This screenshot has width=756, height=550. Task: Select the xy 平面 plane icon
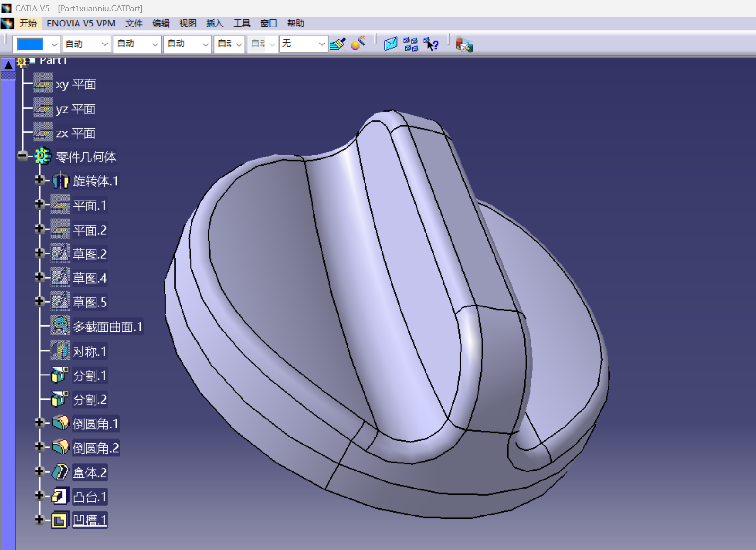coord(43,83)
